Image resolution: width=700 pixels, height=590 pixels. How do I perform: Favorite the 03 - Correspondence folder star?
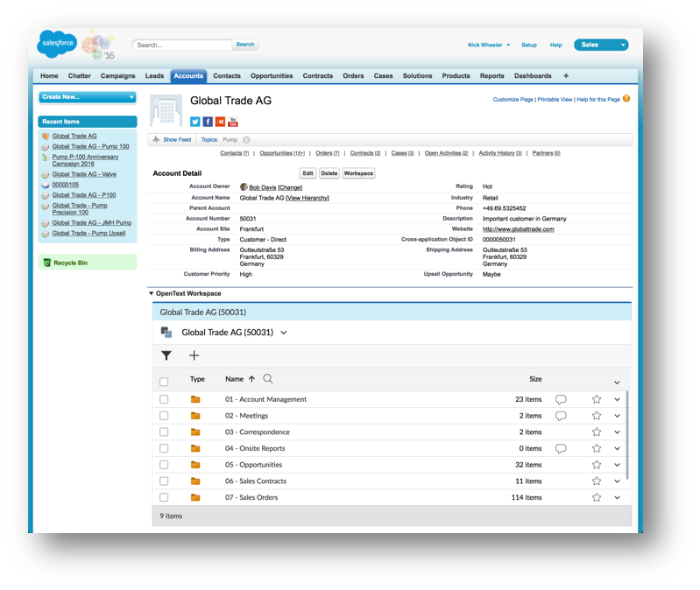(x=597, y=432)
